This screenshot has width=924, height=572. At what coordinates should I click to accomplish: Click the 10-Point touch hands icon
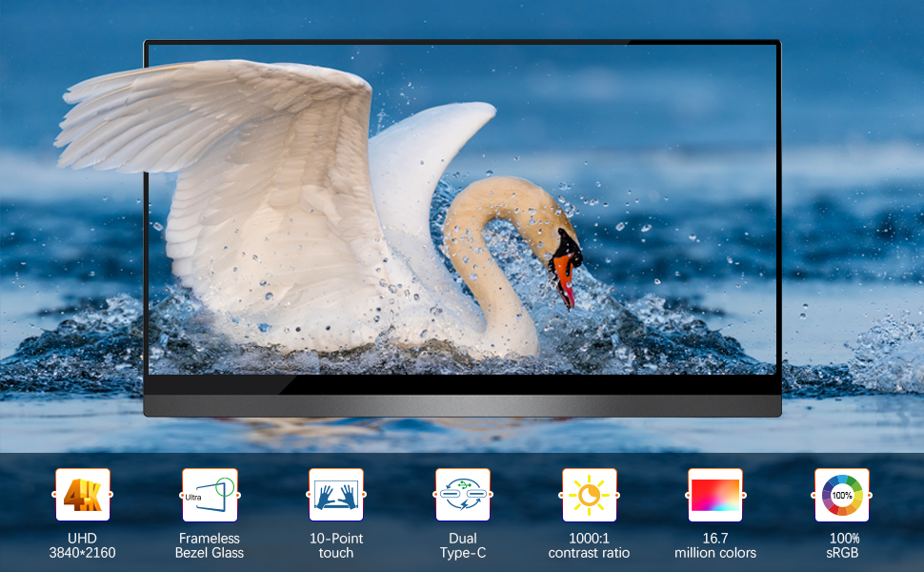click(x=336, y=495)
